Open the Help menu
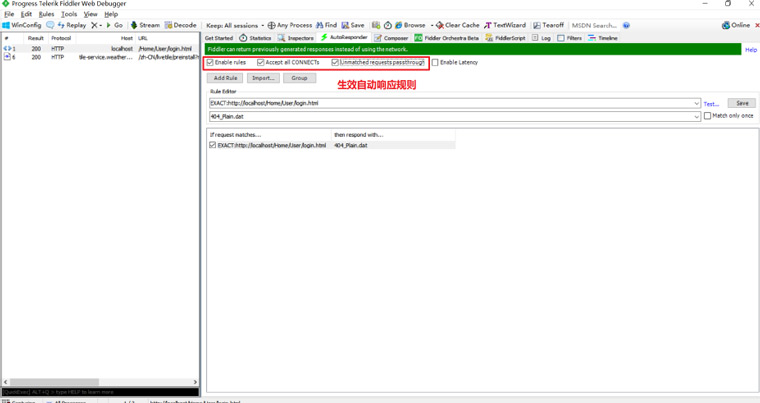The image size is (760, 403). (111, 14)
